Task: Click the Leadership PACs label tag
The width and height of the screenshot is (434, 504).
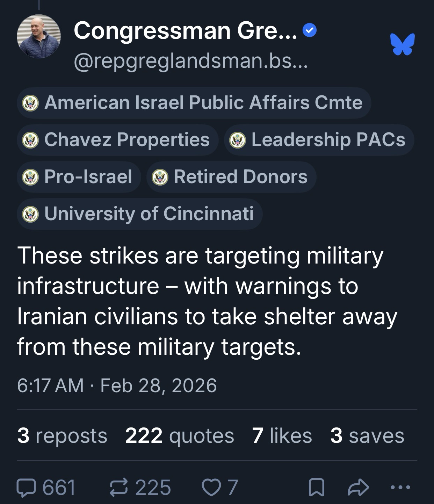Action: click(319, 140)
